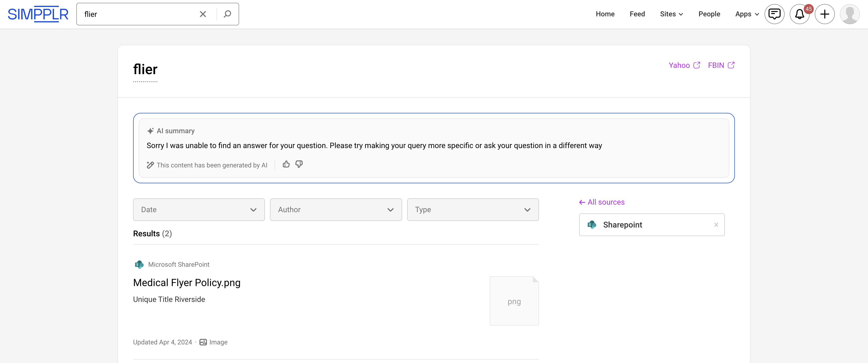
Task: Give thumbs up on the AI summary
Action: [x=286, y=164]
